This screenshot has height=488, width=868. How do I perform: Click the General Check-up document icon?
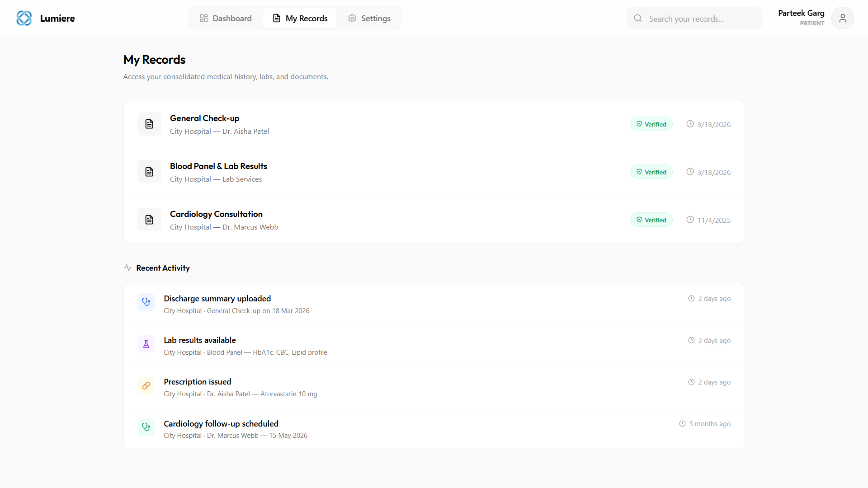pyautogui.click(x=149, y=124)
